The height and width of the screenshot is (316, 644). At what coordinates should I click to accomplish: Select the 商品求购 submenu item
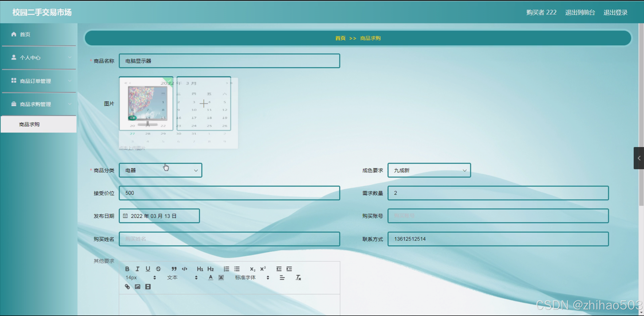tap(39, 124)
